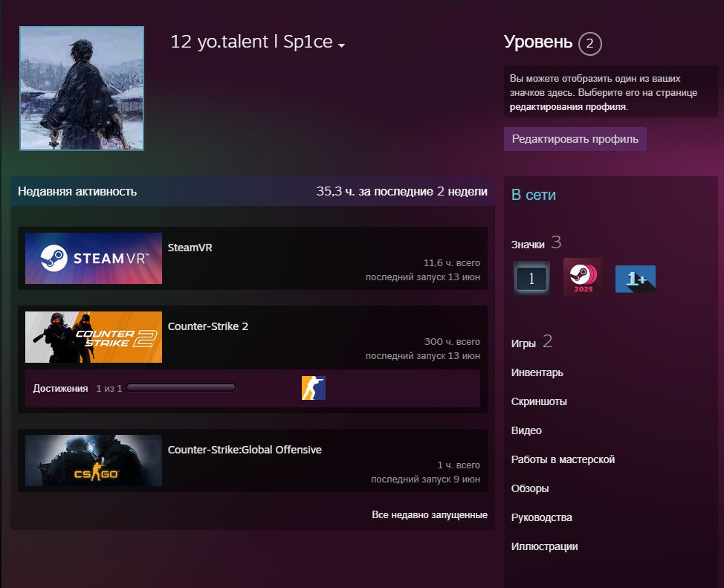This screenshot has width=724, height=588.
Task: Open the Скриншоты link
Action: (x=539, y=401)
